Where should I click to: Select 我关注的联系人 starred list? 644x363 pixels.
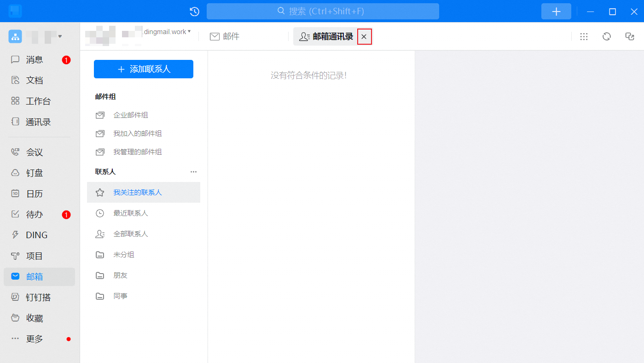pos(144,193)
